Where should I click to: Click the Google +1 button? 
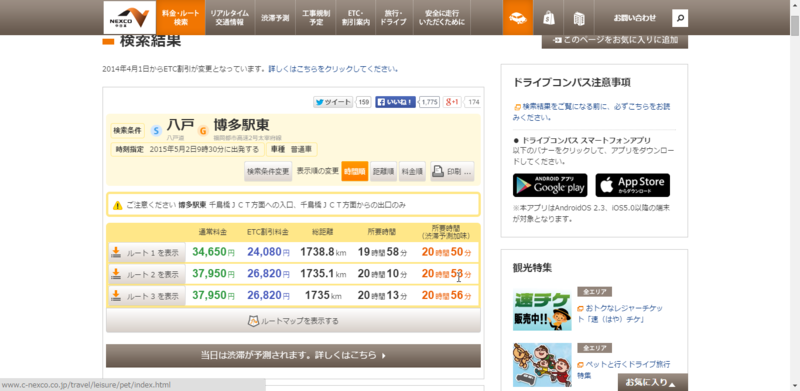point(452,102)
